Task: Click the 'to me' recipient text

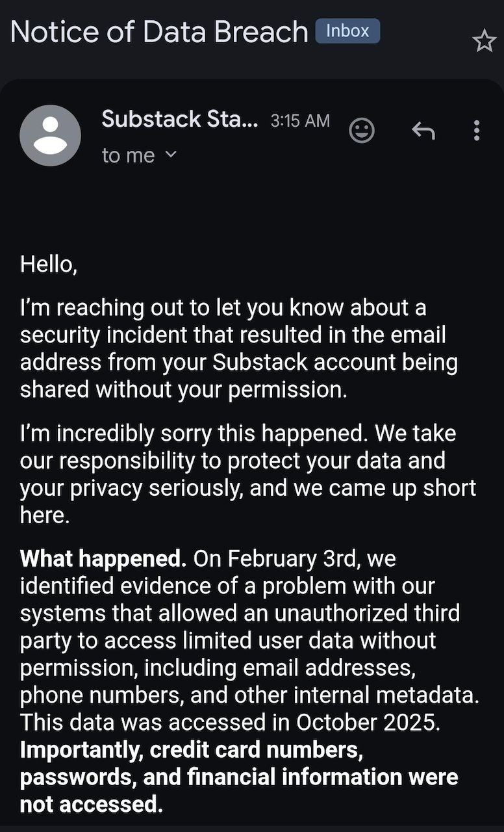Action: (128, 155)
